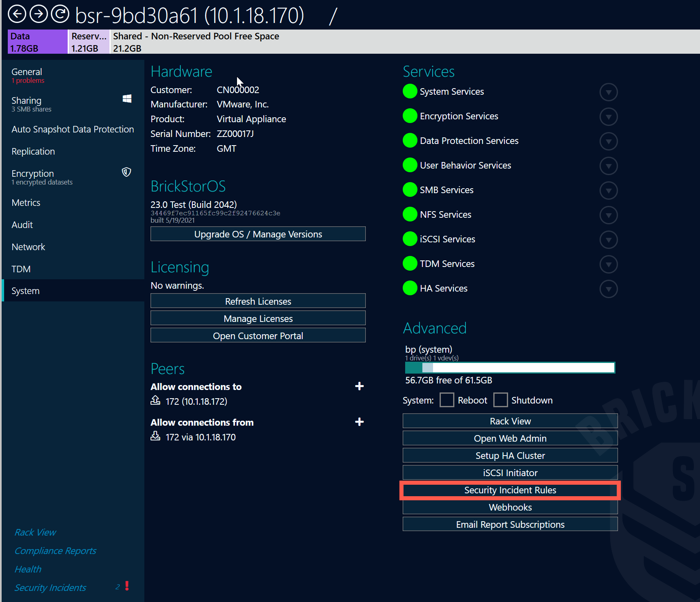Click the forward navigation arrow
Viewport: 700px width, 602px height.
(39, 14)
